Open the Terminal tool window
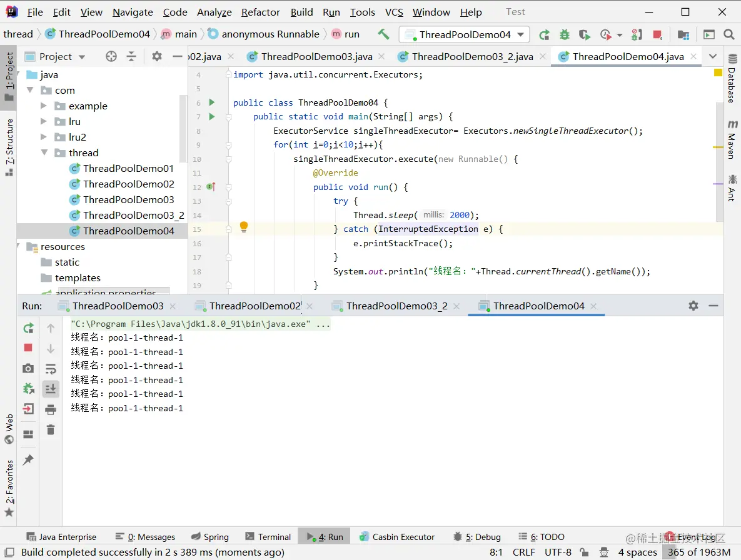The width and height of the screenshot is (741, 560). click(268, 537)
